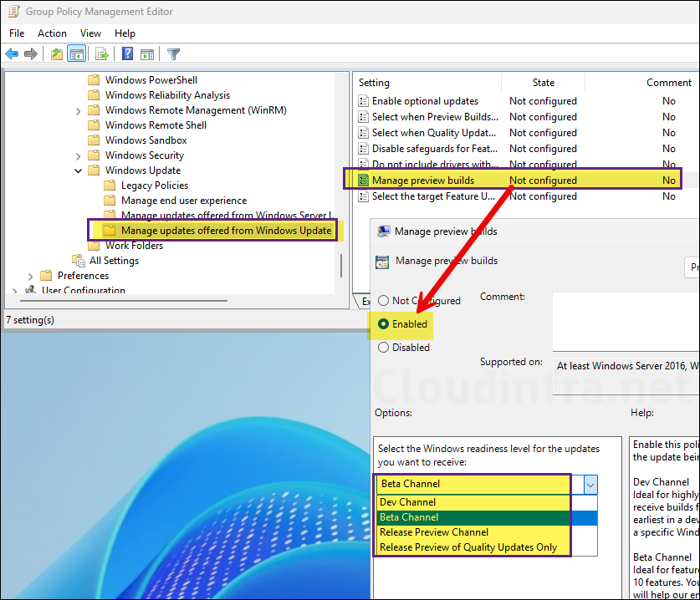Click the Work Folders folder icon
The image size is (700, 600).
(94, 246)
